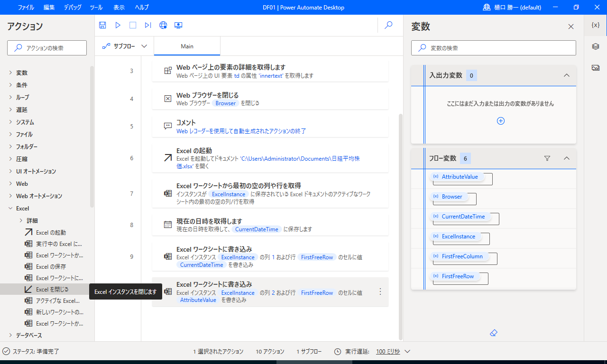Viewport: 607px width, 364px height.
Task: Select step 7 worksheet first free row action
Action: point(270,193)
